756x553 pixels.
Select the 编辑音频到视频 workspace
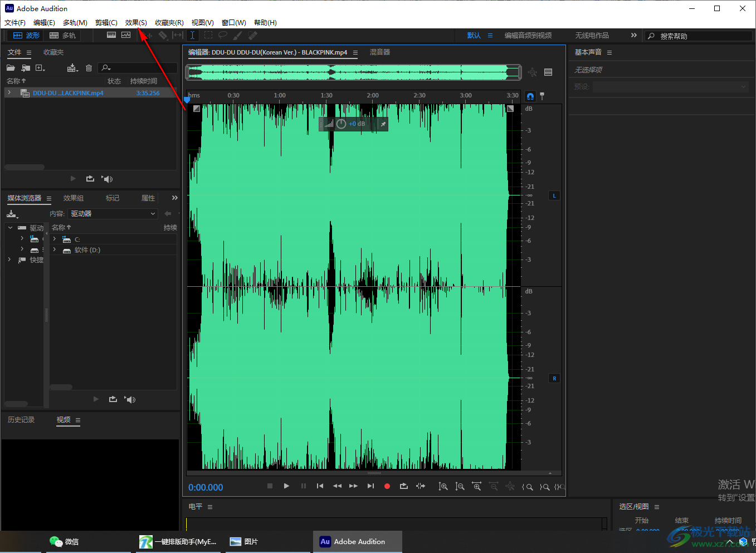click(528, 36)
